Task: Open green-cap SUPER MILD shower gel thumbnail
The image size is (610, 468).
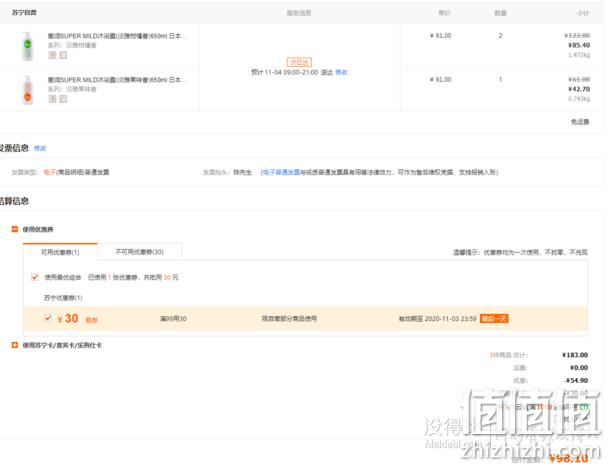Action: point(27,46)
